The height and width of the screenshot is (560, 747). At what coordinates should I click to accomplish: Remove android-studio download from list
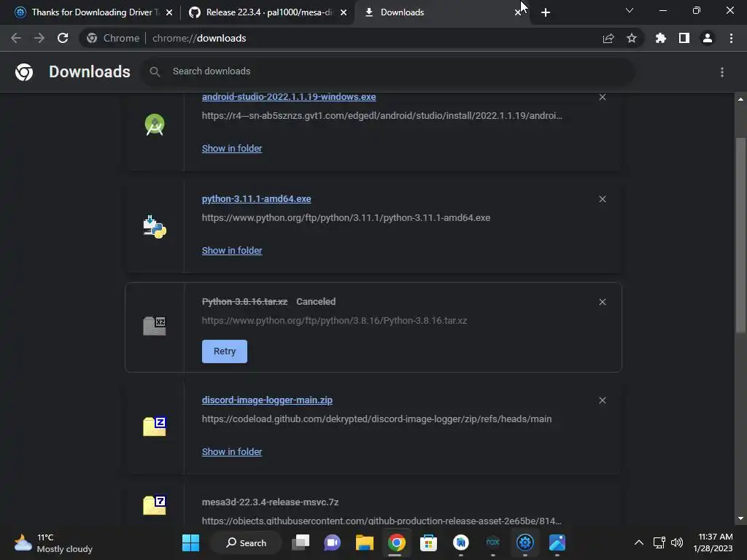pyautogui.click(x=603, y=97)
